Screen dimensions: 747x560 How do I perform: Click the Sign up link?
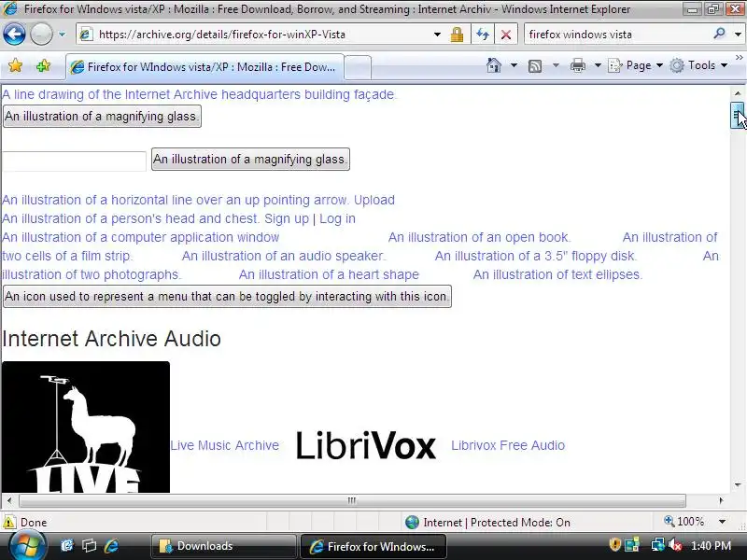click(x=287, y=218)
